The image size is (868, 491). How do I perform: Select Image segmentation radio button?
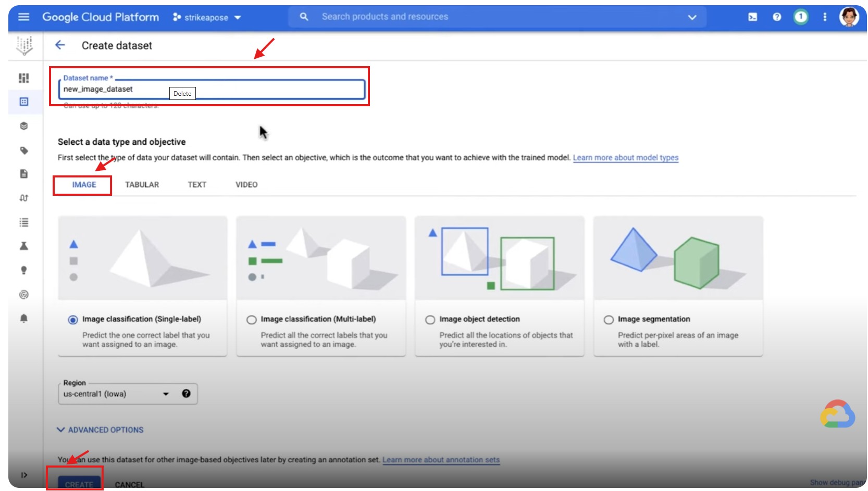tap(609, 320)
